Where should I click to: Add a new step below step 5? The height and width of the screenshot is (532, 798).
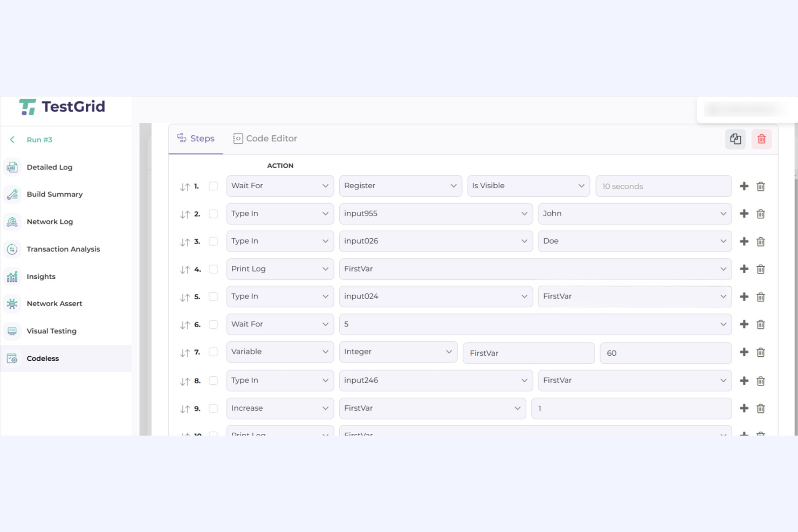(744, 296)
